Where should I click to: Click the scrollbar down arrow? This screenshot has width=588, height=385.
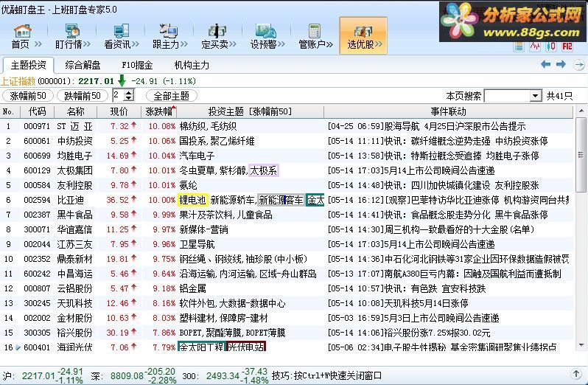point(581,345)
